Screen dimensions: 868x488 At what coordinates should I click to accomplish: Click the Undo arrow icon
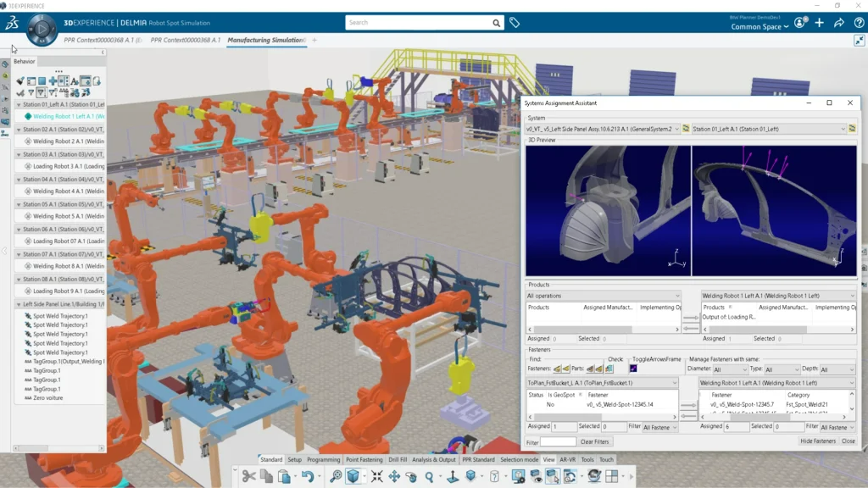click(x=307, y=477)
